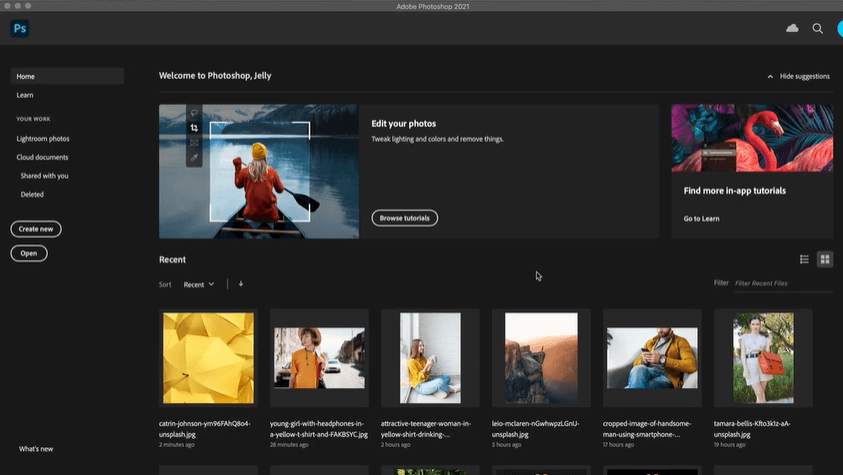
Task: Open Cloud documents
Action: pos(42,157)
